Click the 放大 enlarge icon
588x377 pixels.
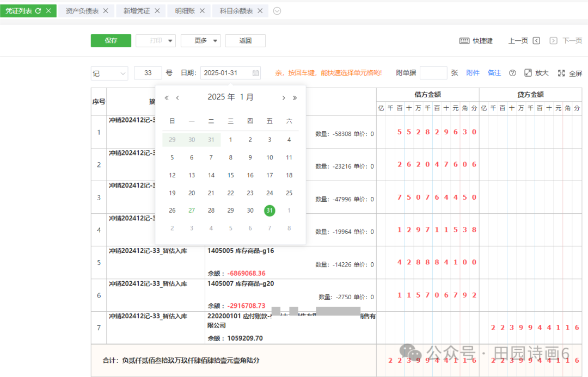pos(528,73)
